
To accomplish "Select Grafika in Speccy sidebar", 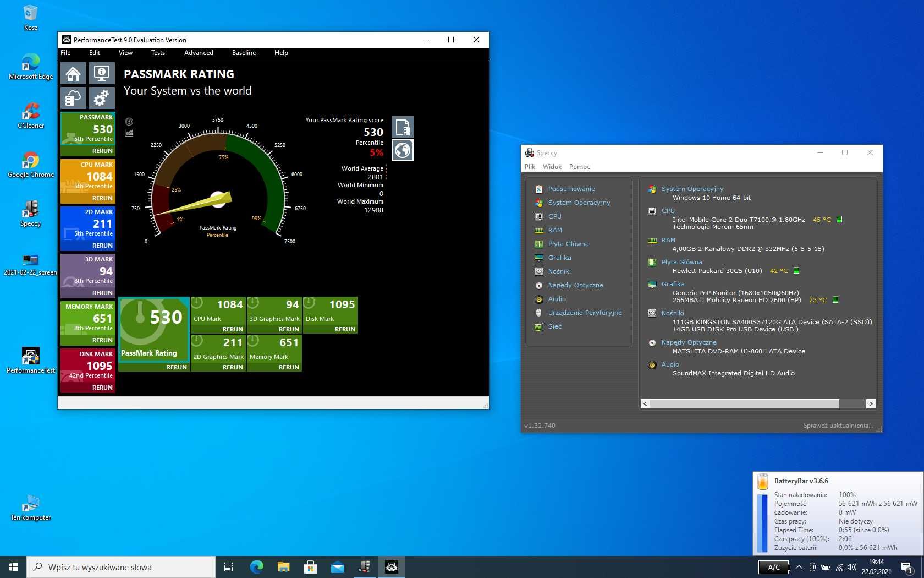I will (x=559, y=258).
